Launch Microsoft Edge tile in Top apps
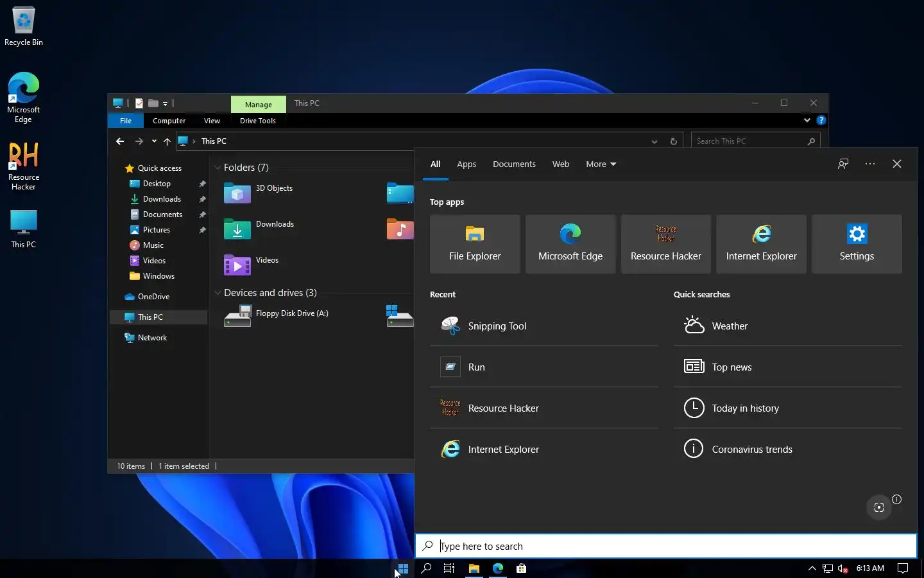924x578 pixels. [570, 244]
